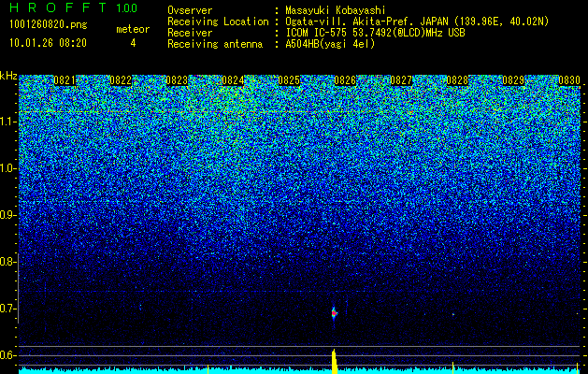Screen dimensions: 588x374
Task: Click the 0.9 frequency axis label
Action: [7, 215]
